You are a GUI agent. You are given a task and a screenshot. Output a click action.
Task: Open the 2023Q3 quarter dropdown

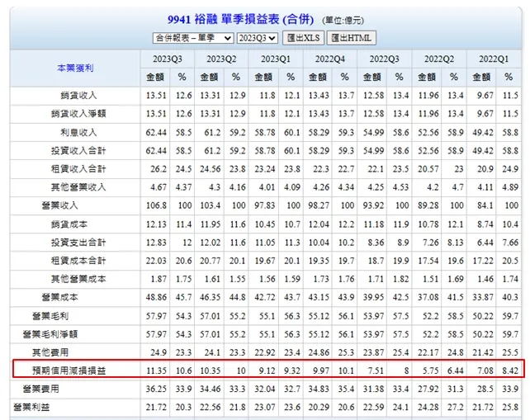click(x=258, y=38)
